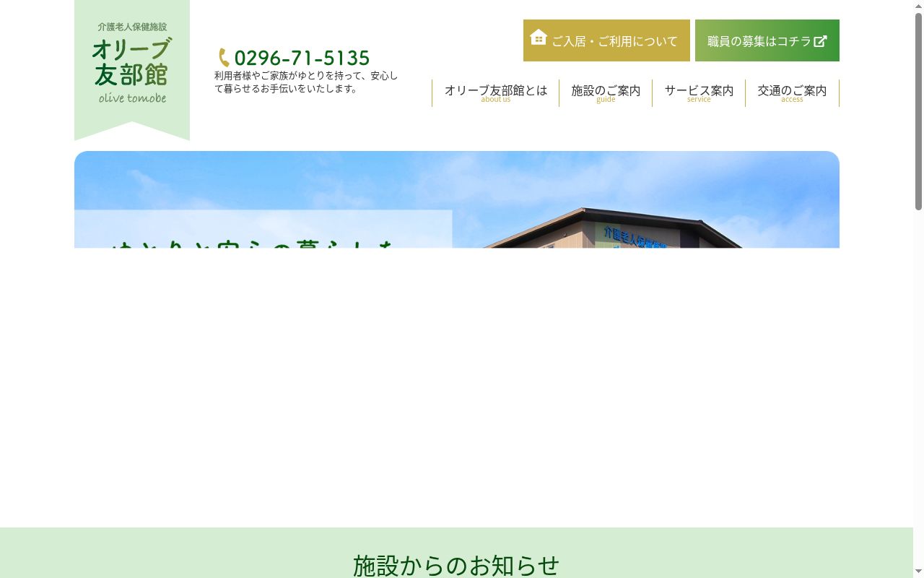Click the external link icon on the staff recruitment button
This screenshot has width=924, height=578.
coord(820,41)
